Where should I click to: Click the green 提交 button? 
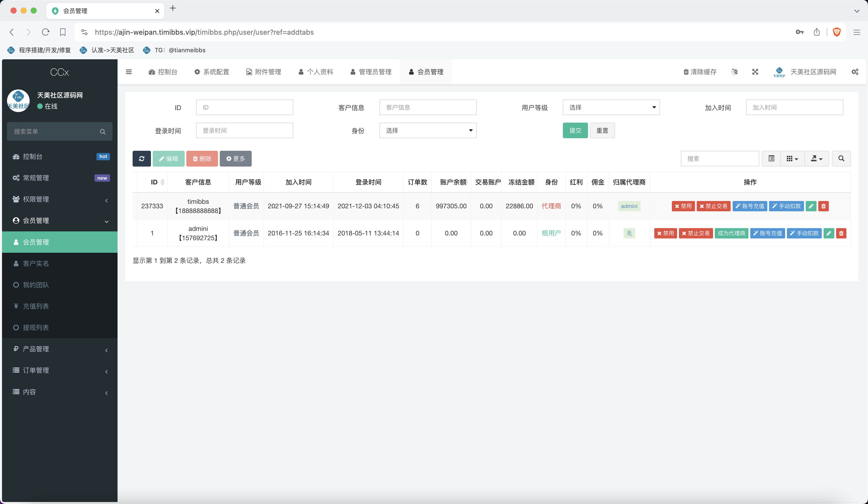[575, 131]
